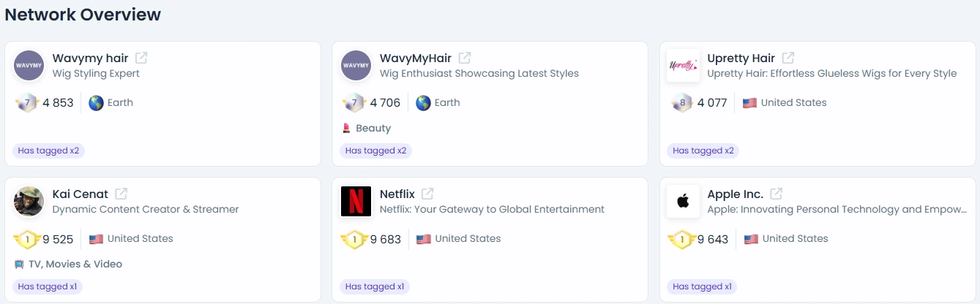The width and height of the screenshot is (980, 304).
Task: Click Has tagged x1 on Apple Inc. card
Action: [702, 286]
